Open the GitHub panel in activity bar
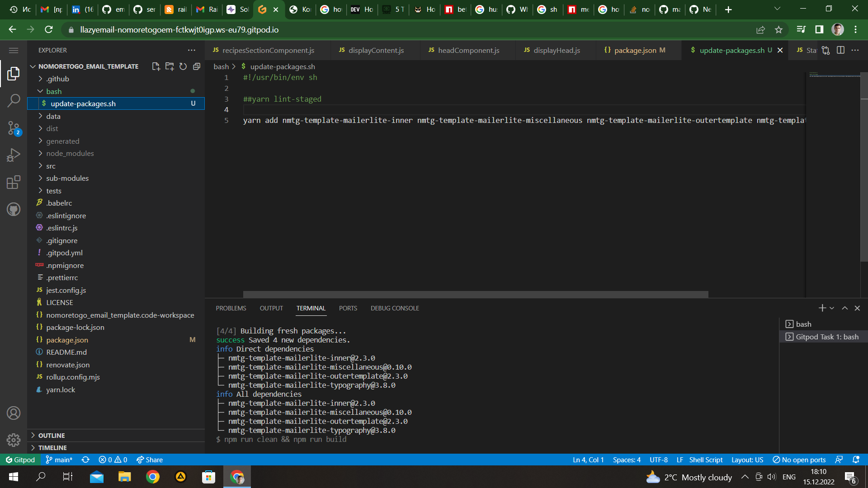868x488 pixels. click(14, 209)
